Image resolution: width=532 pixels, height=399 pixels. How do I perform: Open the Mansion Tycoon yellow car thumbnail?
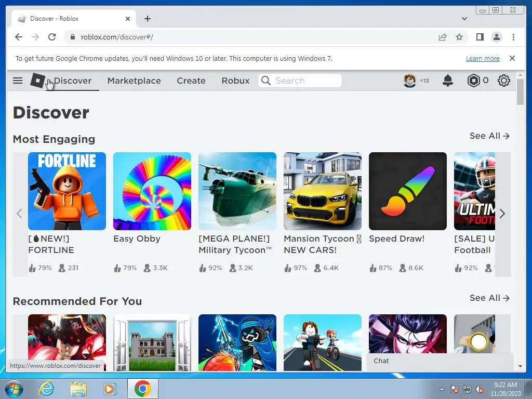coord(322,191)
